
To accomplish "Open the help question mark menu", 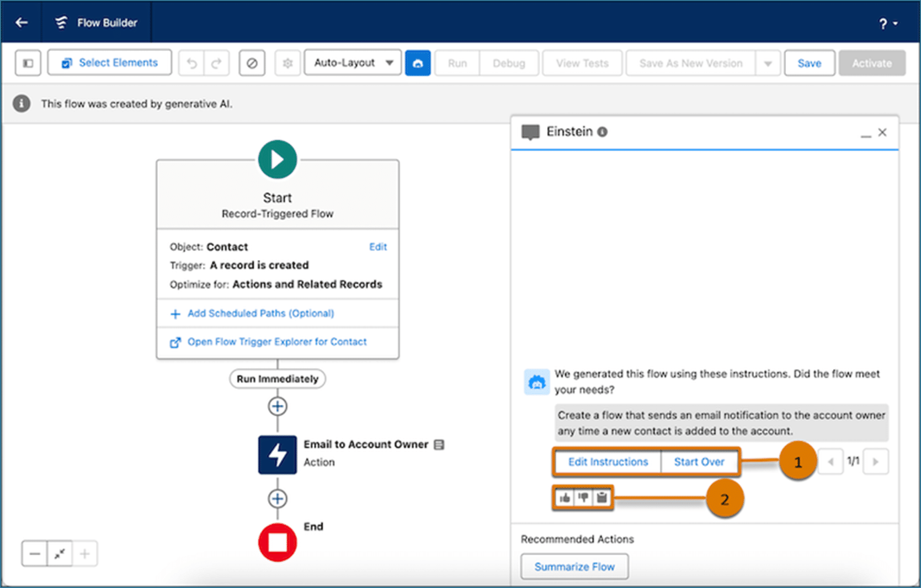I will pos(888,23).
